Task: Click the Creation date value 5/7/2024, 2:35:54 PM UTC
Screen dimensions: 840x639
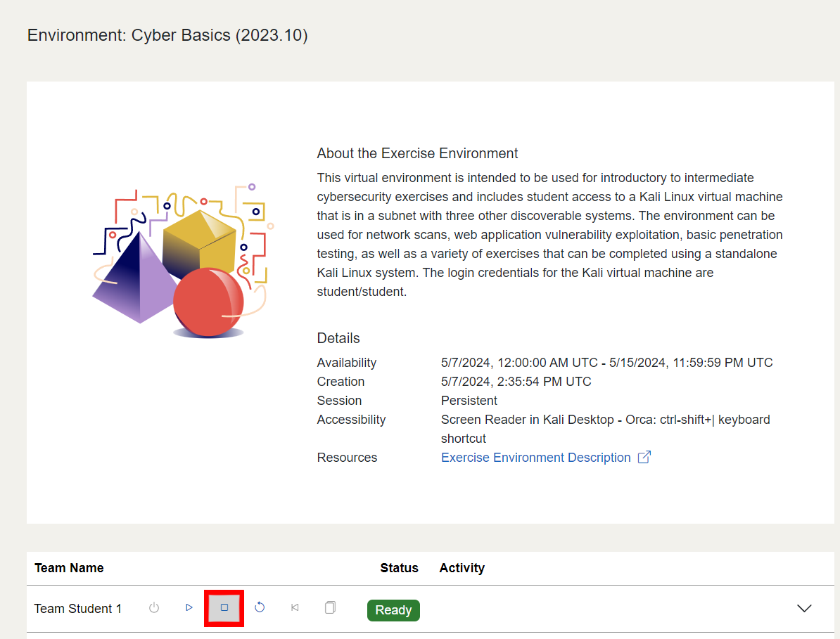Action: tap(516, 382)
